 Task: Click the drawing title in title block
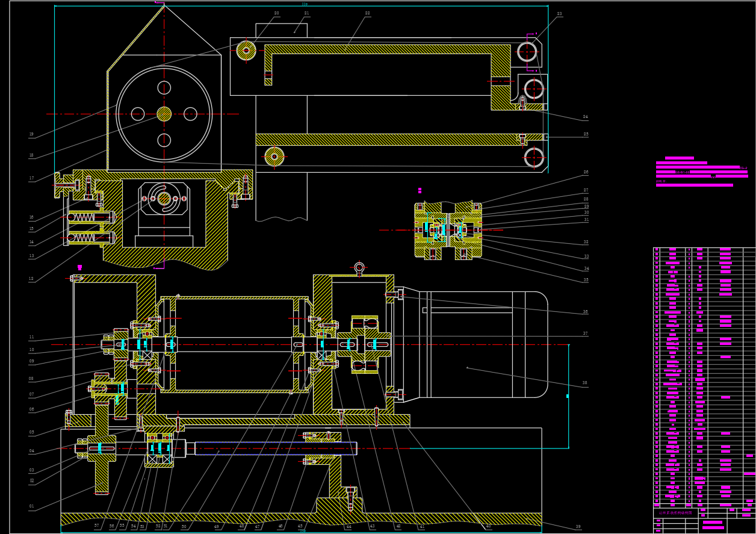pos(675,513)
